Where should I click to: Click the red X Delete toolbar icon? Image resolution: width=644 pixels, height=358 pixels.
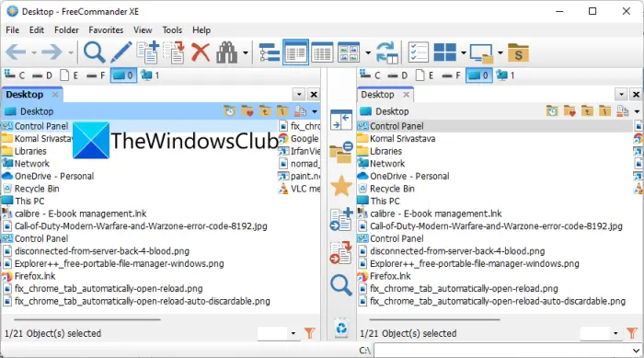(201, 52)
